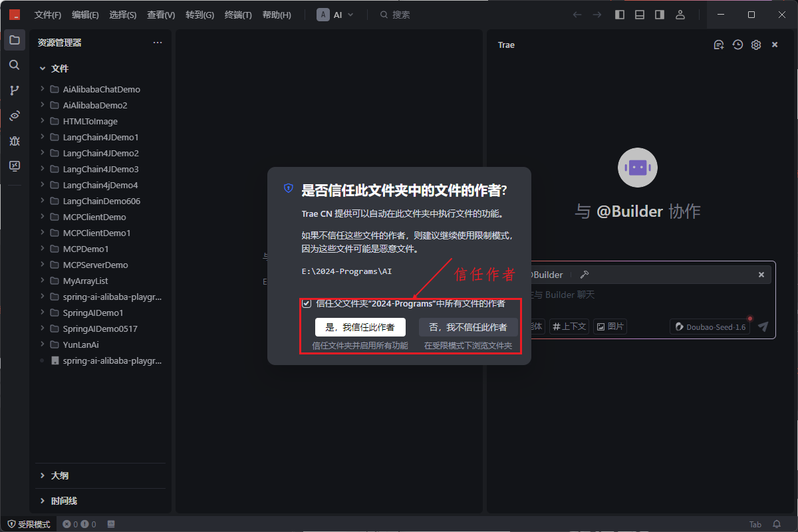Open the 帮助(H) menu
The height and width of the screenshot is (532, 798).
tap(277, 15)
